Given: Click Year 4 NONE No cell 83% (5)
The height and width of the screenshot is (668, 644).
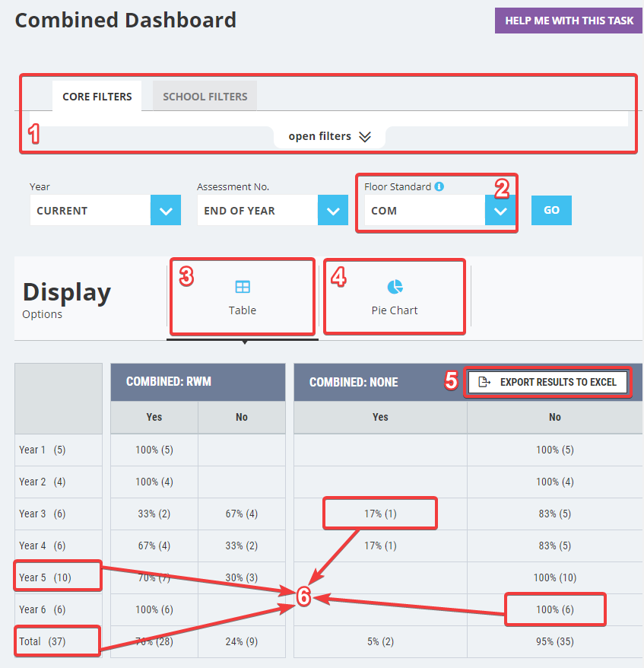Looking at the screenshot, I should tap(554, 546).
